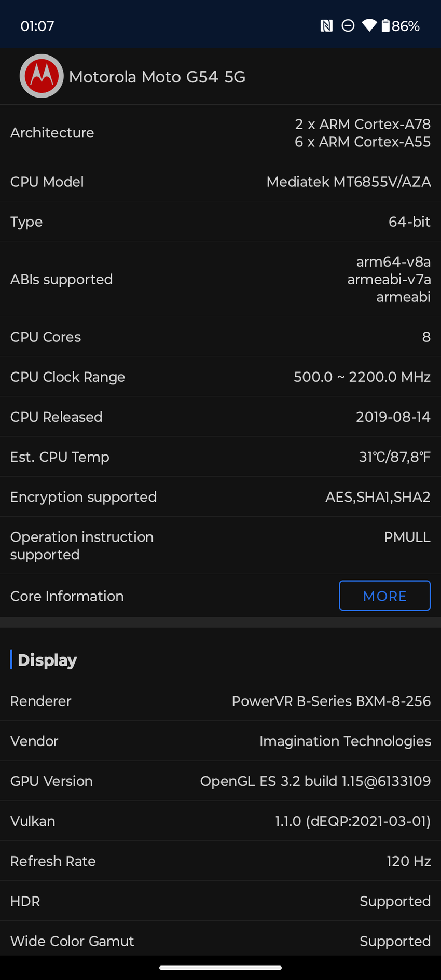The width and height of the screenshot is (441, 980).
Task: Select the Architecture row
Action: coord(220,133)
